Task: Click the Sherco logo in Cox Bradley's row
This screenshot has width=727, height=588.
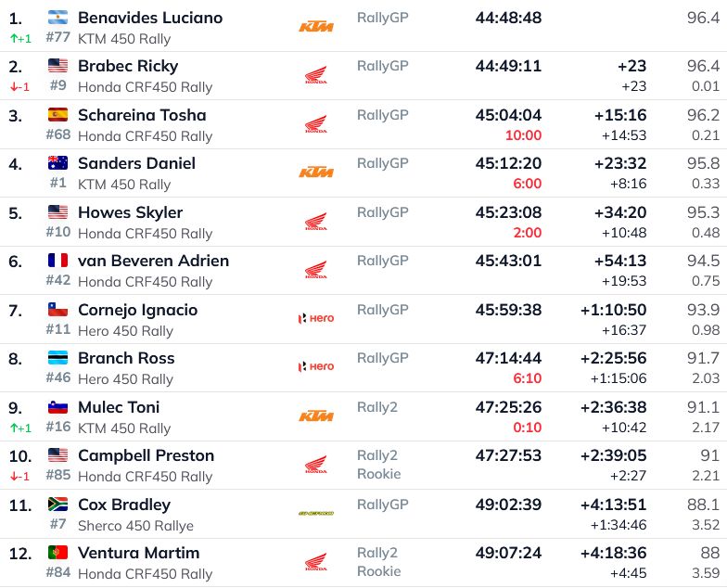Action: (x=315, y=513)
